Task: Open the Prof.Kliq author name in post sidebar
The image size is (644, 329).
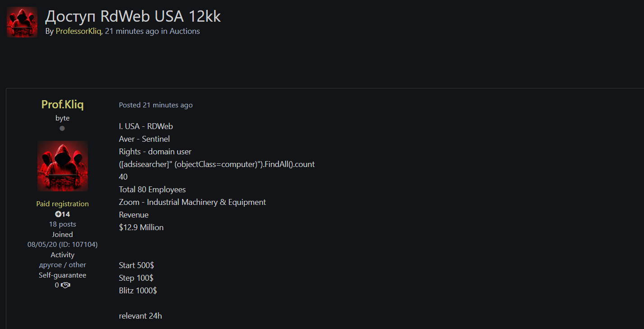Action: 62,104
